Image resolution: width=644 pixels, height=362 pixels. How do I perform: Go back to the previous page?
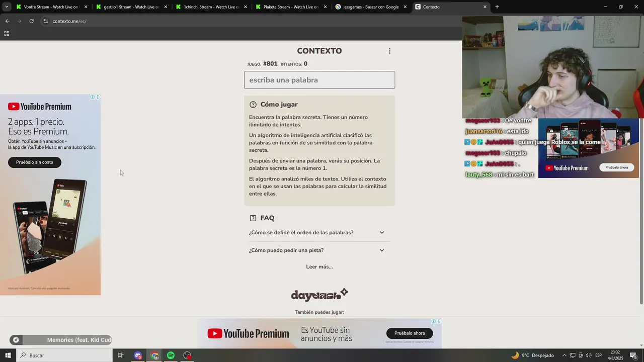click(7, 21)
